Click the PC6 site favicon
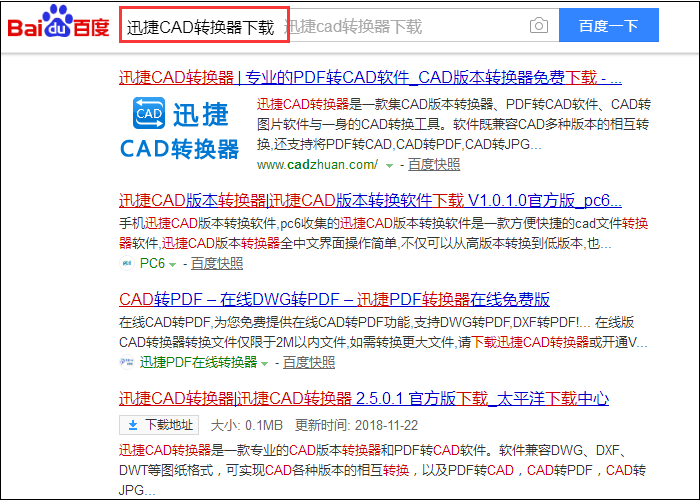Image resolution: width=700 pixels, height=500 pixels. pyautogui.click(x=127, y=263)
